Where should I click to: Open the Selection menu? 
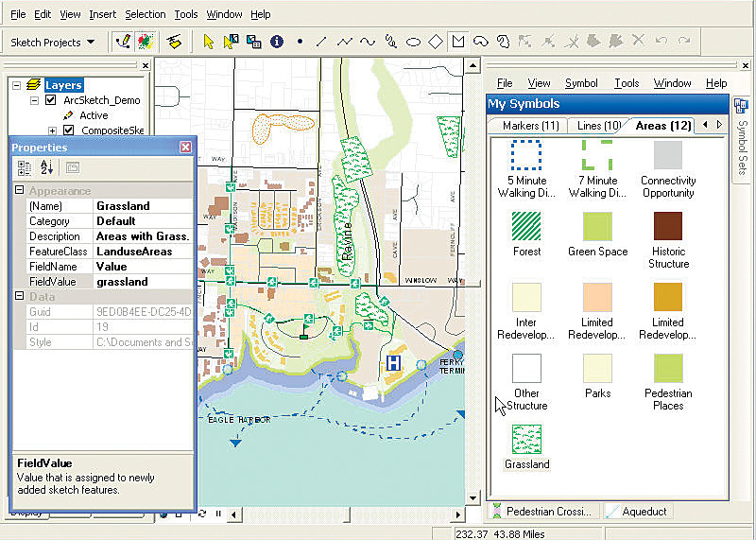(x=145, y=14)
